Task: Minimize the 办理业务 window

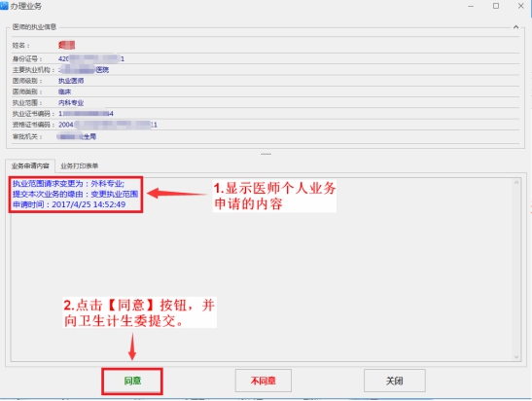Action: coord(471,6)
